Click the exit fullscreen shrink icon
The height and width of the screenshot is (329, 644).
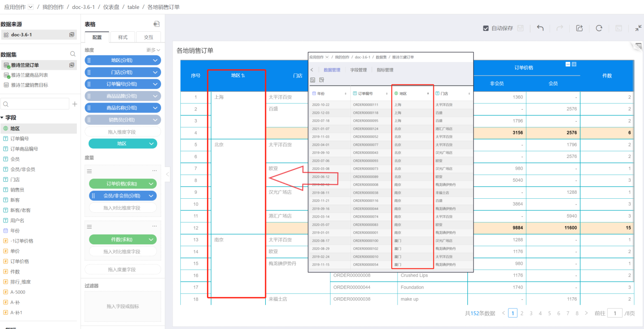[638, 28]
